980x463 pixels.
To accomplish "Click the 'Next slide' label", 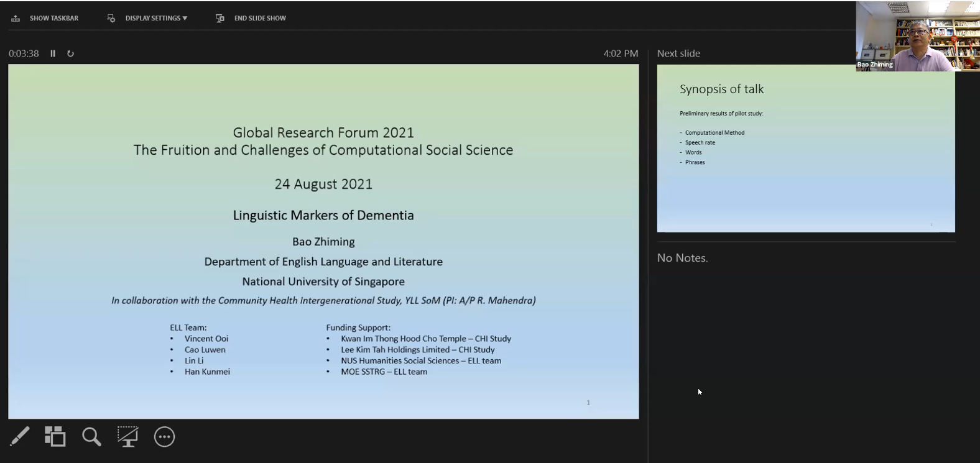I will [x=678, y=53].
